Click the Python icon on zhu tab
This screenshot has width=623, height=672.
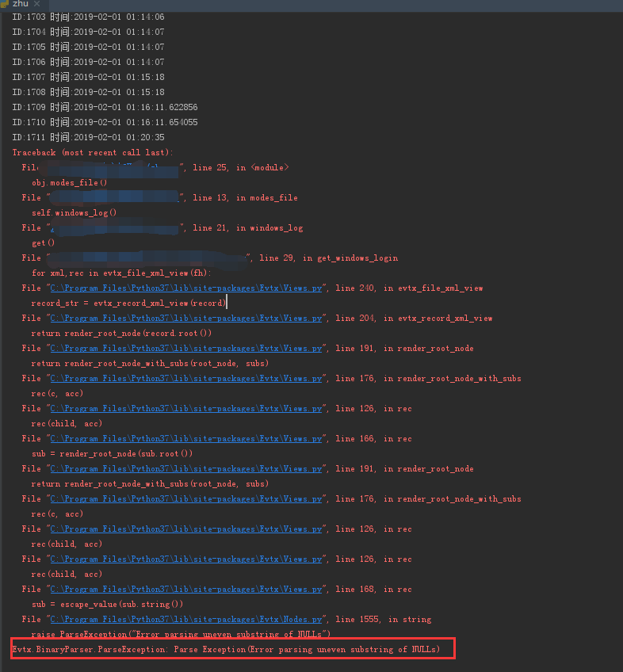click(x=4, y=4)
